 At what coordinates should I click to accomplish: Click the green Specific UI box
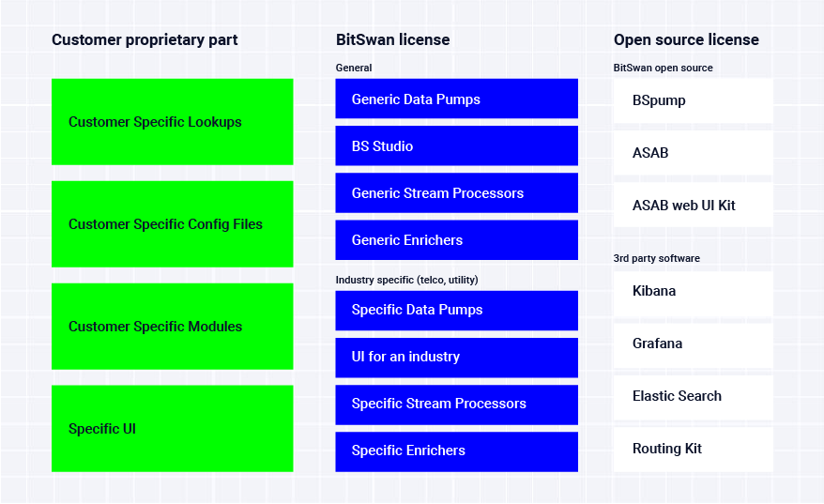173,429
